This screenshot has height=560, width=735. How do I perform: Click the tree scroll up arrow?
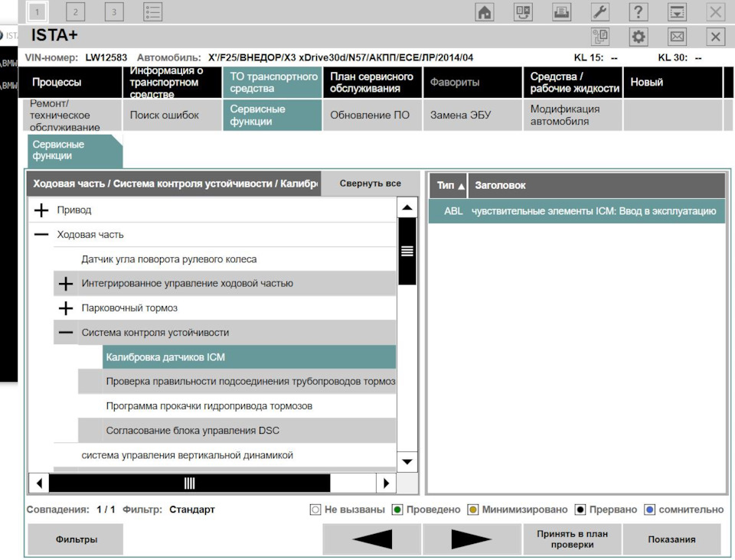[407, 207]
